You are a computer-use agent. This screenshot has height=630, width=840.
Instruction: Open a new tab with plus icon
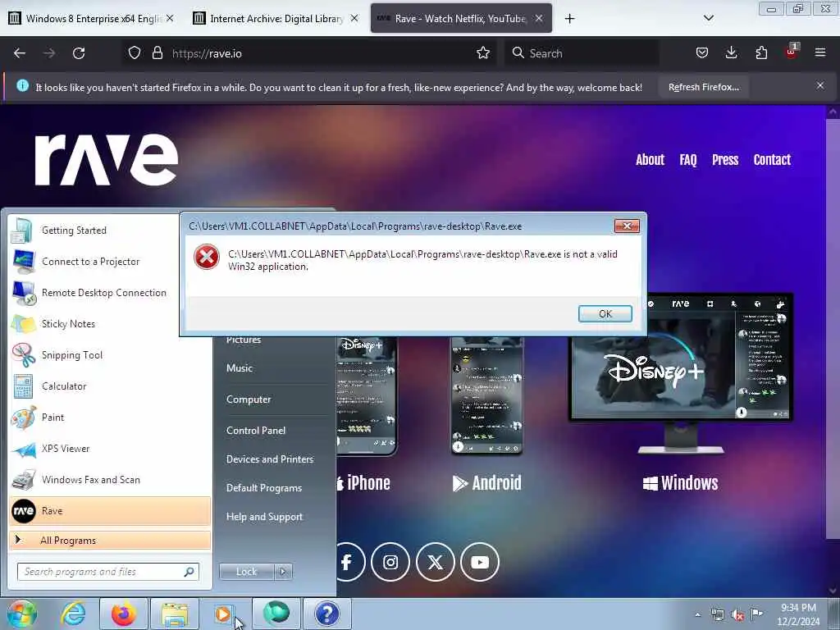click(569, 19)
